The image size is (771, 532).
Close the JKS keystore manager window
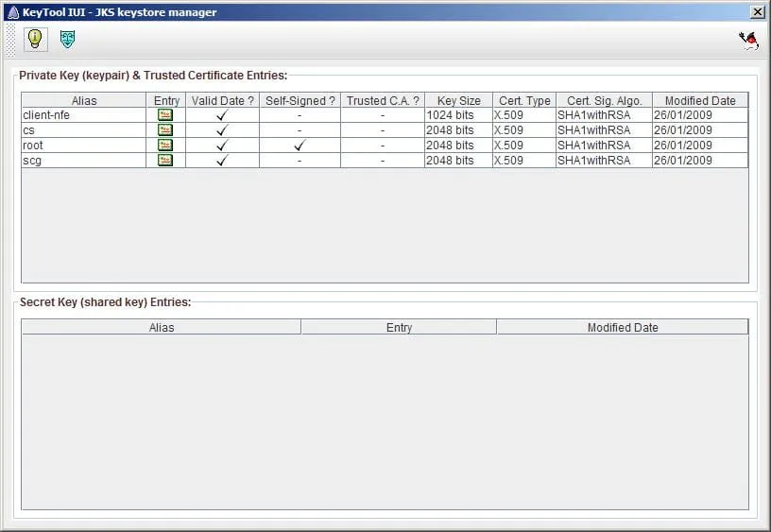pyautogui.click(x=757, y=12)
